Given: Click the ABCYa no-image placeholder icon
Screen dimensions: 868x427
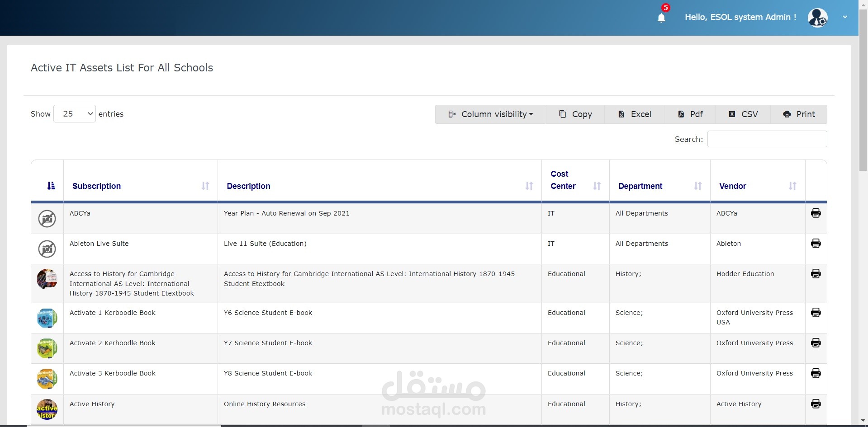Looking at the screenshot, I should coord(47,219).
